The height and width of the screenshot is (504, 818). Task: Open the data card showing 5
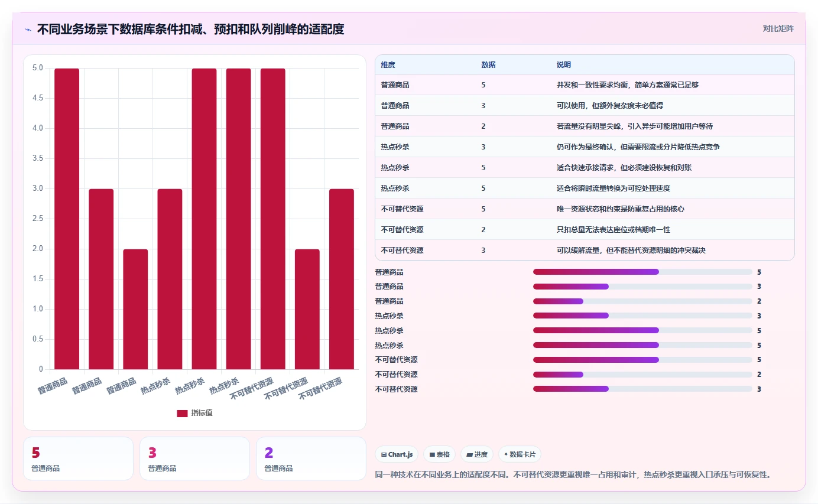click(78, 459)
